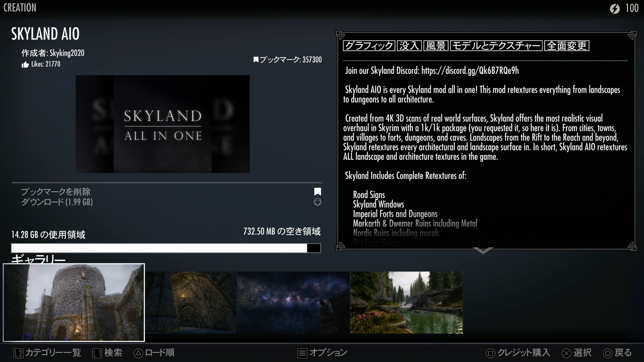This screenshot has width=644, height=362.
Task: Click the thumbs-up Likes icon
Action: [25, 65]
